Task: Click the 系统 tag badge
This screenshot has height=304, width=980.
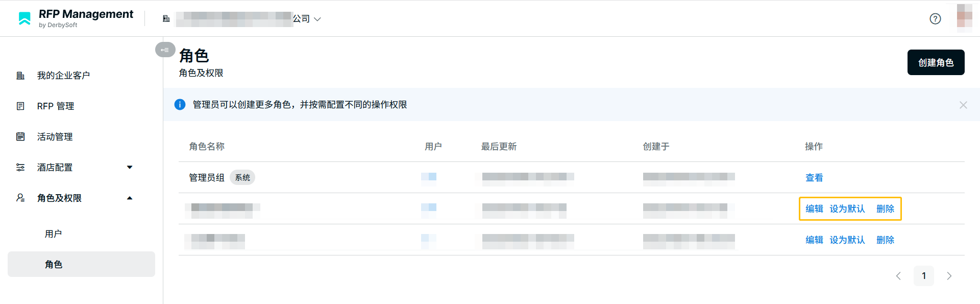Action: pos(242,177)
